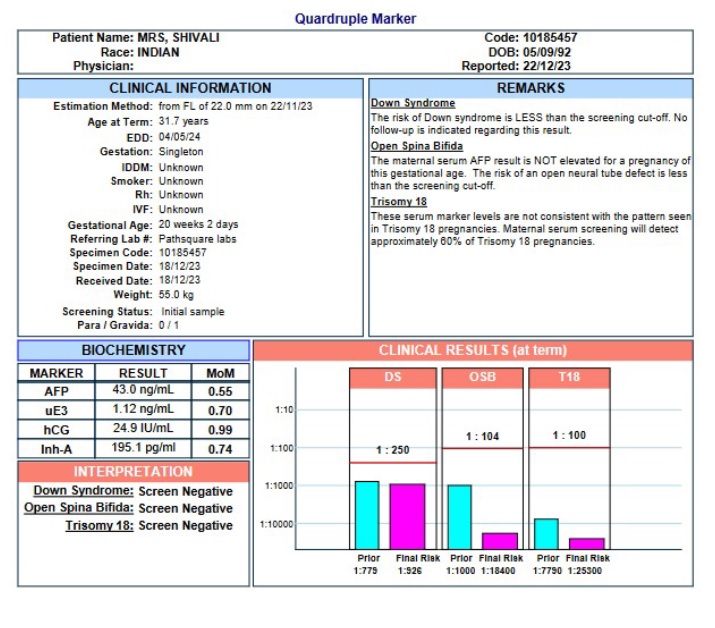
Task: Click the Quadruple Marker report title
Action: tap(356, 18)
